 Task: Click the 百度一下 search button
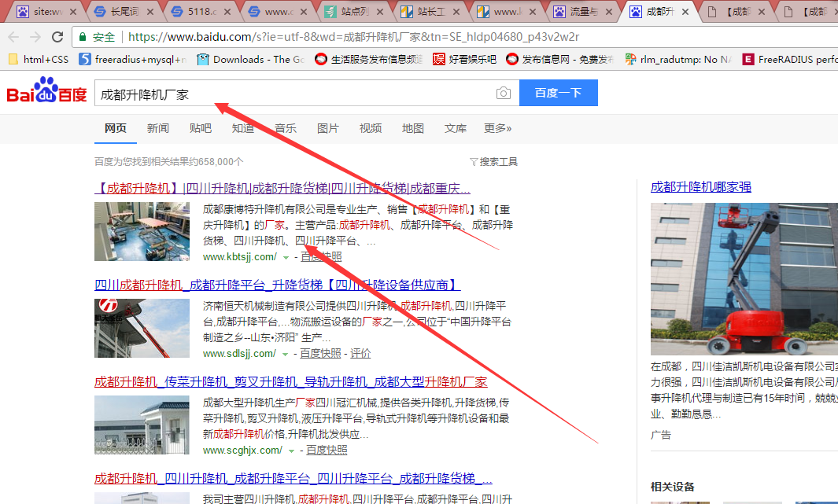pyautogui.click(x=559, y=93)
